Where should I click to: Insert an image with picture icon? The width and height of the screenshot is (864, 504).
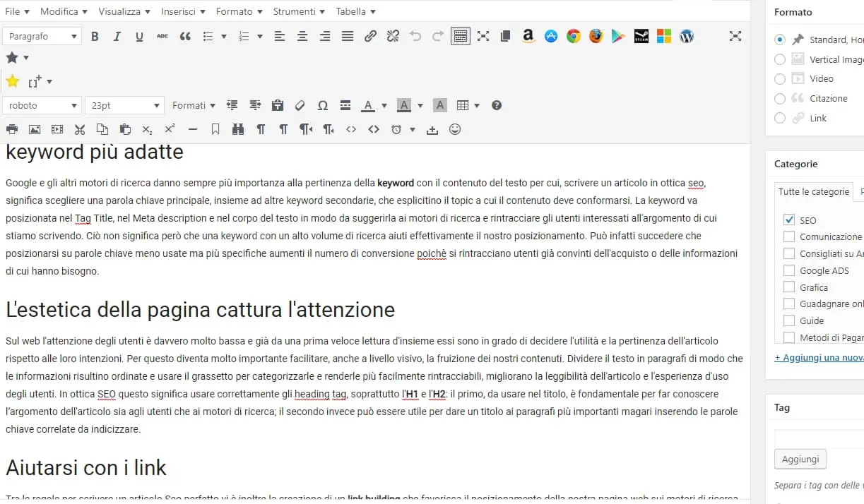coord(35,129)
